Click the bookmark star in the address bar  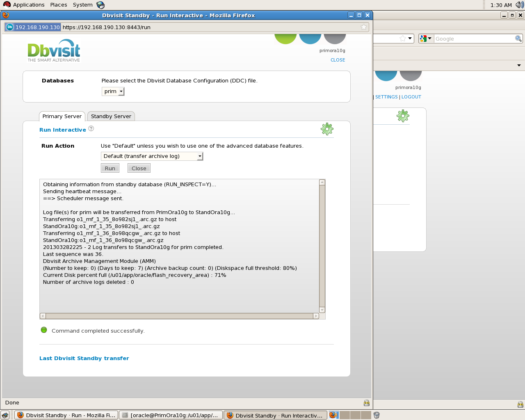363,27
